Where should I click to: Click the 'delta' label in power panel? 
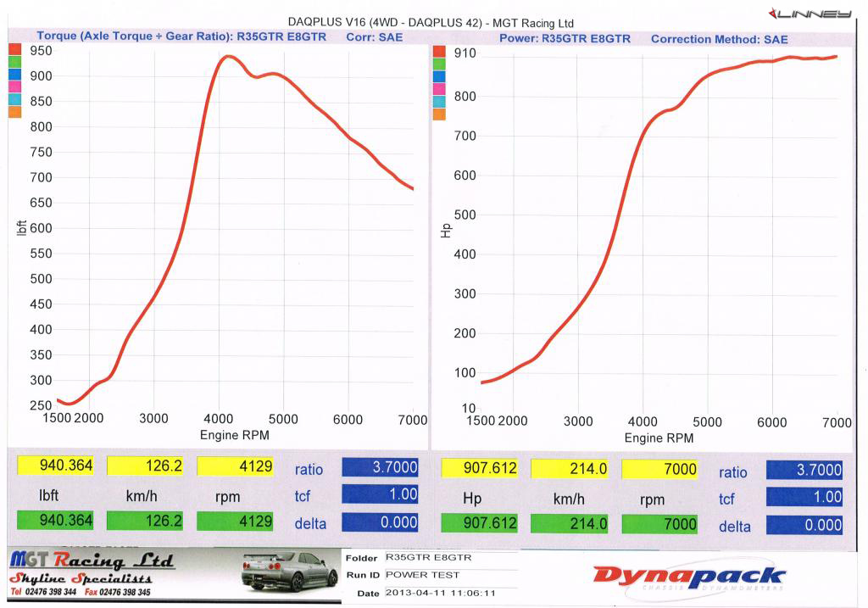coord(735,527)
